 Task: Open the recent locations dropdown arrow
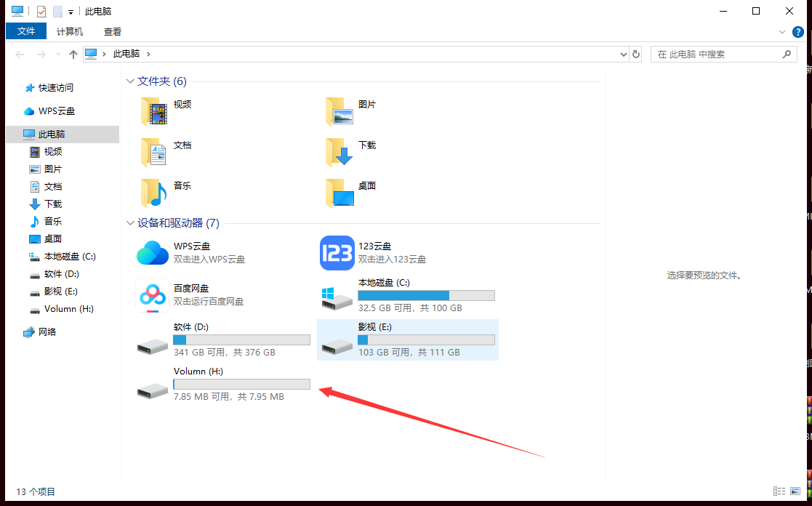(x=58, y=54)
